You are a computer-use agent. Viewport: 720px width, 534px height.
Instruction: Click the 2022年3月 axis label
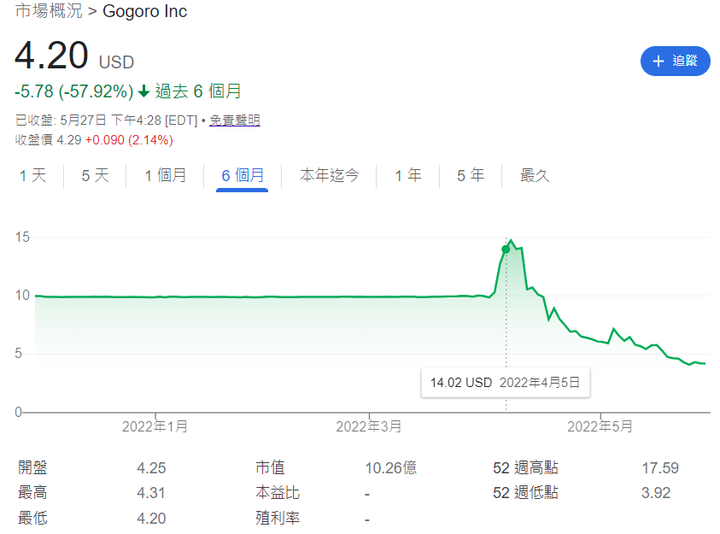tap(369, 427)
